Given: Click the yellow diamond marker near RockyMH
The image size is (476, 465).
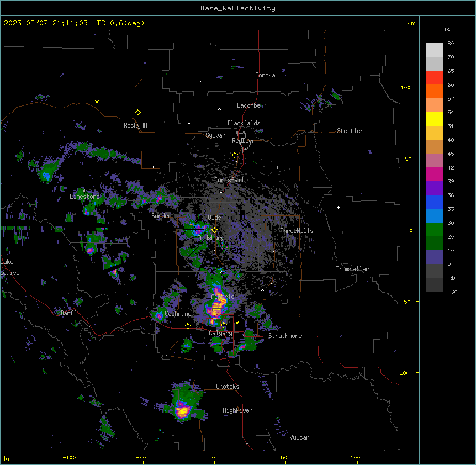Looking at the screenshot, I should tap(138, 113).
